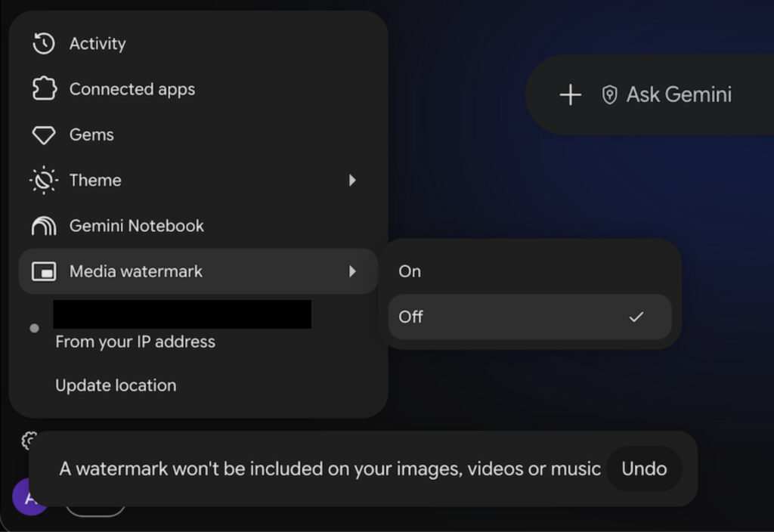This screenshot has height=532, width=774.
Task: Open the Theme menu entry
Action: [x=198, y=180]
